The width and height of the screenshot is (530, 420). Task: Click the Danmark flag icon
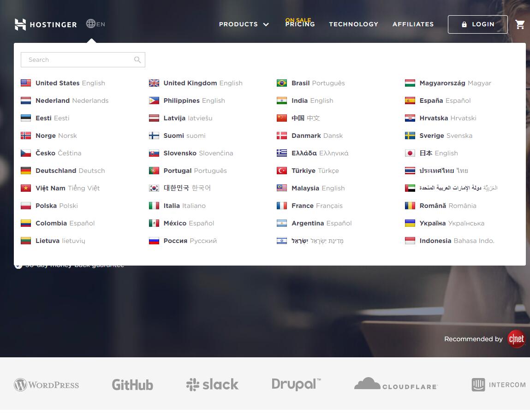point(281,136)
